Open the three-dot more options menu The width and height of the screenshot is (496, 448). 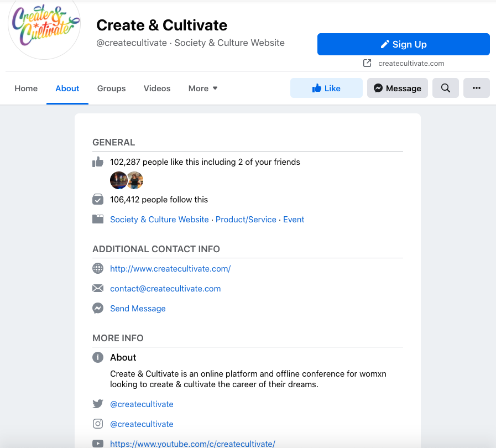pyautogui.click(x=477, y=88)
